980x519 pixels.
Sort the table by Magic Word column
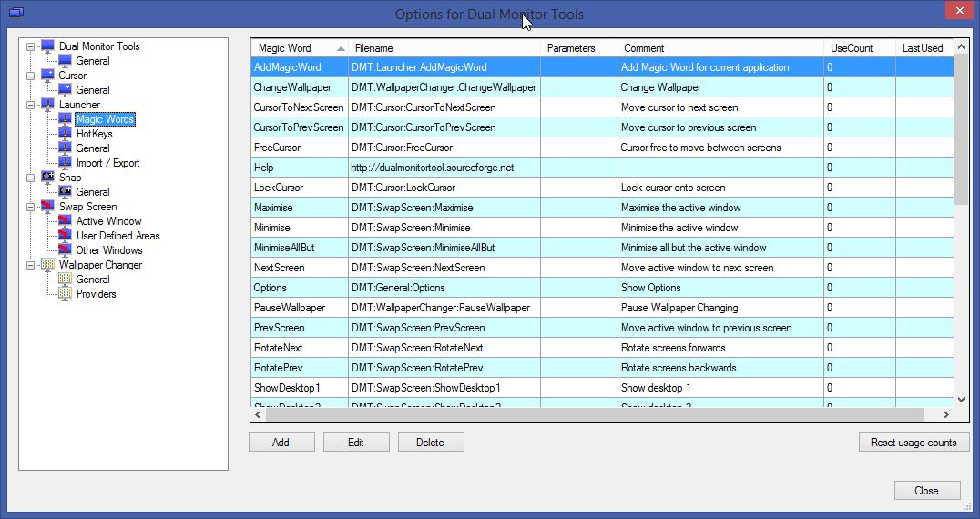pos(300,48)
